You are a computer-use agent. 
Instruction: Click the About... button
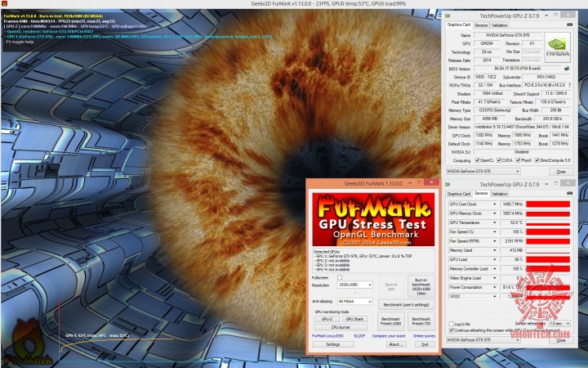point(396,344)
